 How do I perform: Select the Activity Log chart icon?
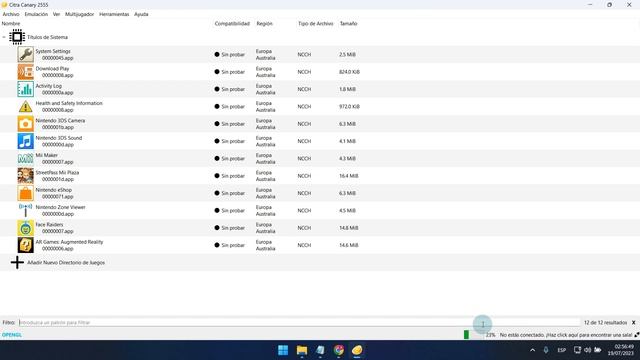click(x=25, y=89)
